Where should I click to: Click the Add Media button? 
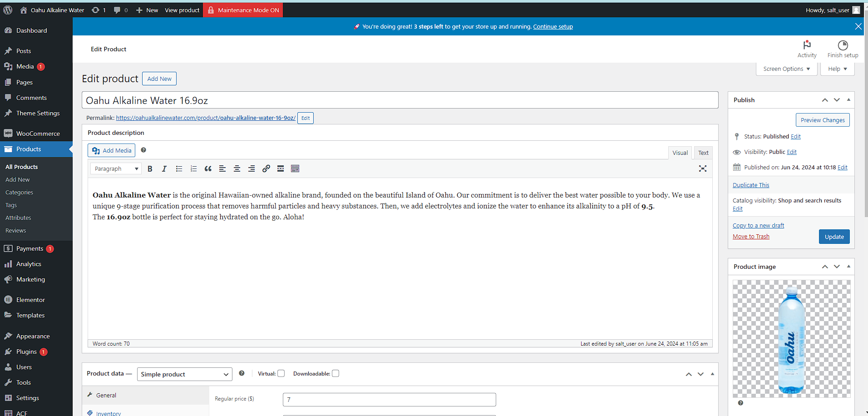(x=111, y=150)
